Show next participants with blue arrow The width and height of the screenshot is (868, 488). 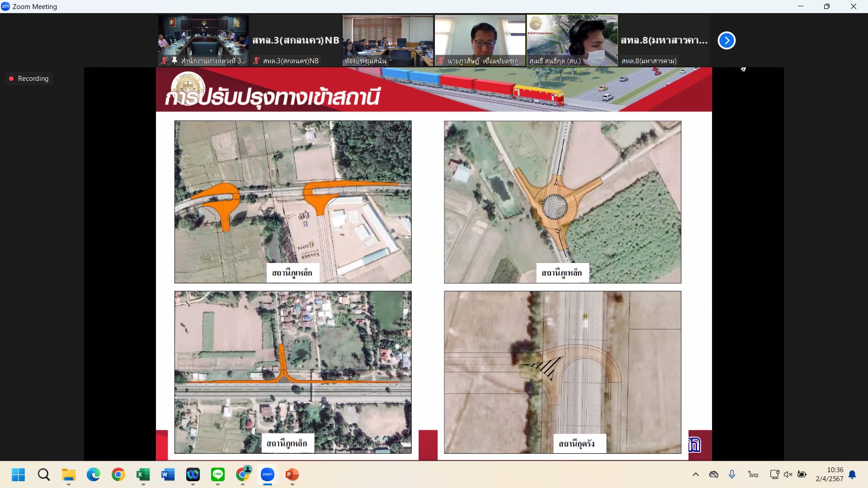(726, 41)
